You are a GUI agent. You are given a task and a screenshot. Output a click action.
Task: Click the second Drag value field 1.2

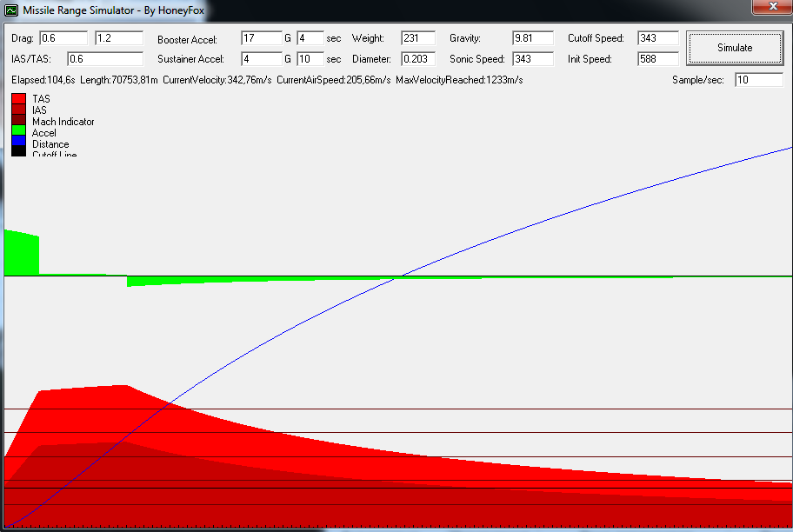[x=119, y=38]
